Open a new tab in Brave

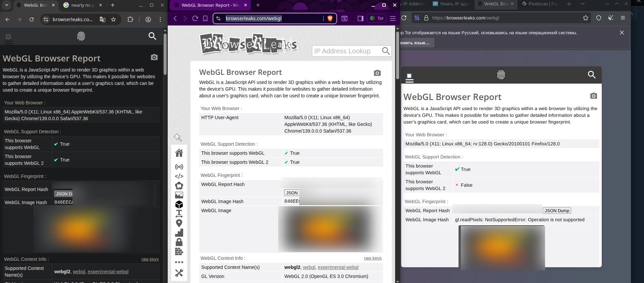click(258, 5)
